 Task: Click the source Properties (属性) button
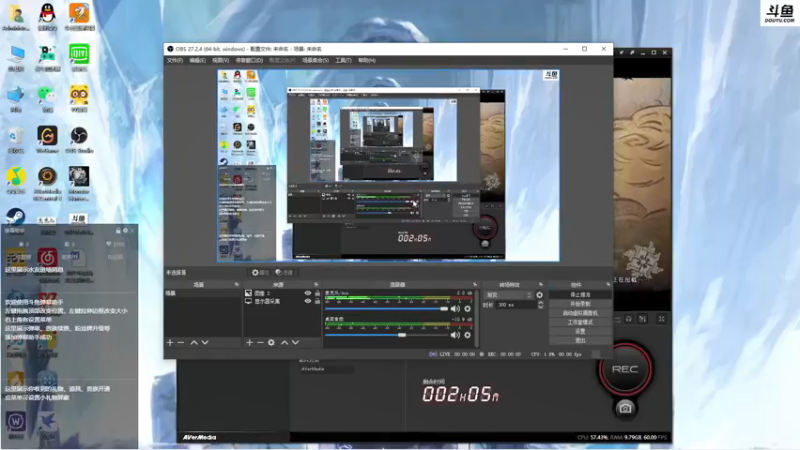click(x=260, y=272)
